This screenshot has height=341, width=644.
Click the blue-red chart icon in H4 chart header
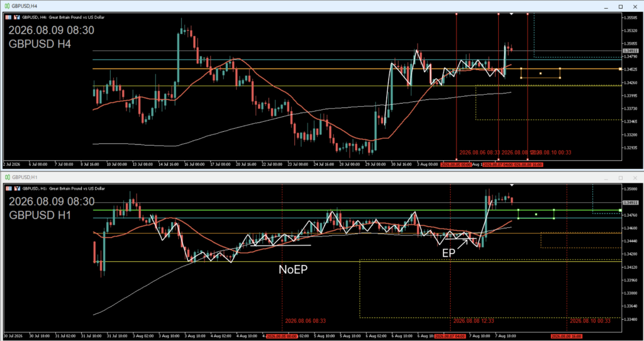tap(17, 17)
